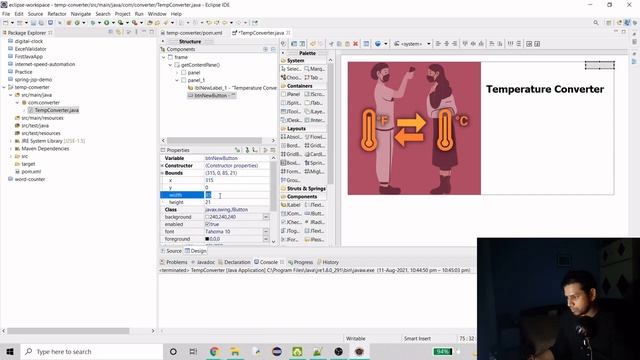640x360 pixels.
Task: Pick the FormLayout palette entry
Action: [291, 171]
